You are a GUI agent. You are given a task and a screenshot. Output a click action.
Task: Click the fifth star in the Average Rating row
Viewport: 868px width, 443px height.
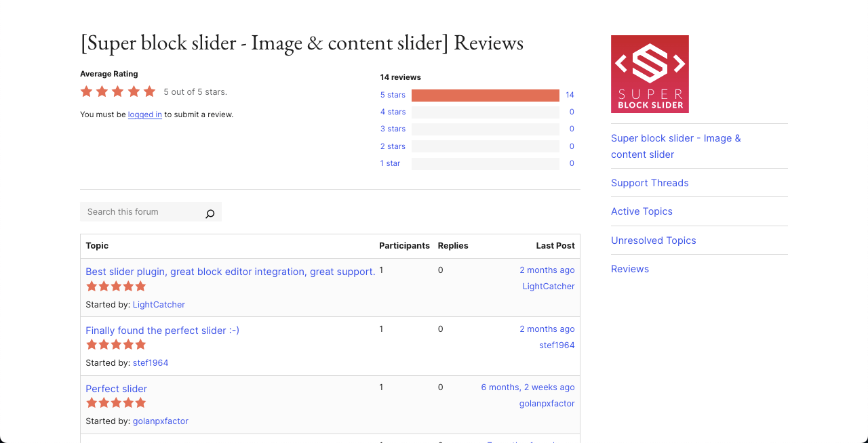click(149, 91)
